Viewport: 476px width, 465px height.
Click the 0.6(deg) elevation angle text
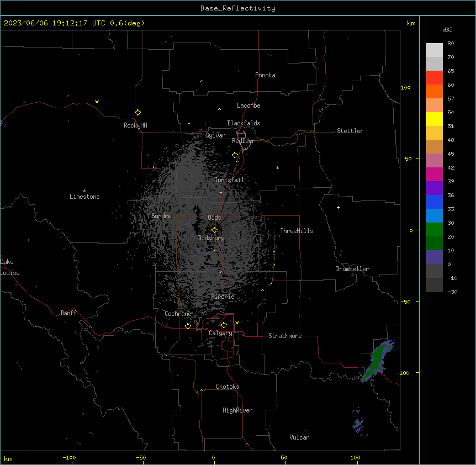pos(127,23)
